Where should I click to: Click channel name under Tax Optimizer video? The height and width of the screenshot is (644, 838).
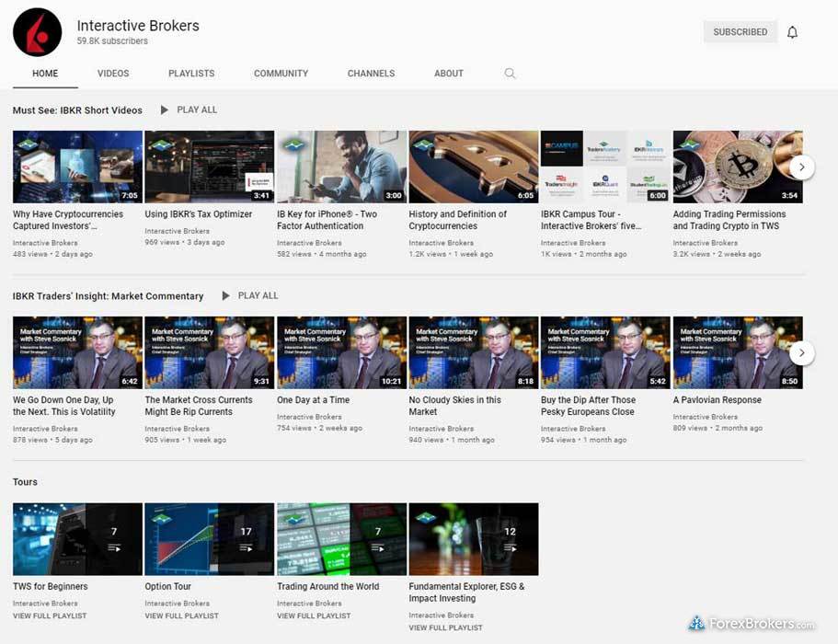(x=177, y=231)
